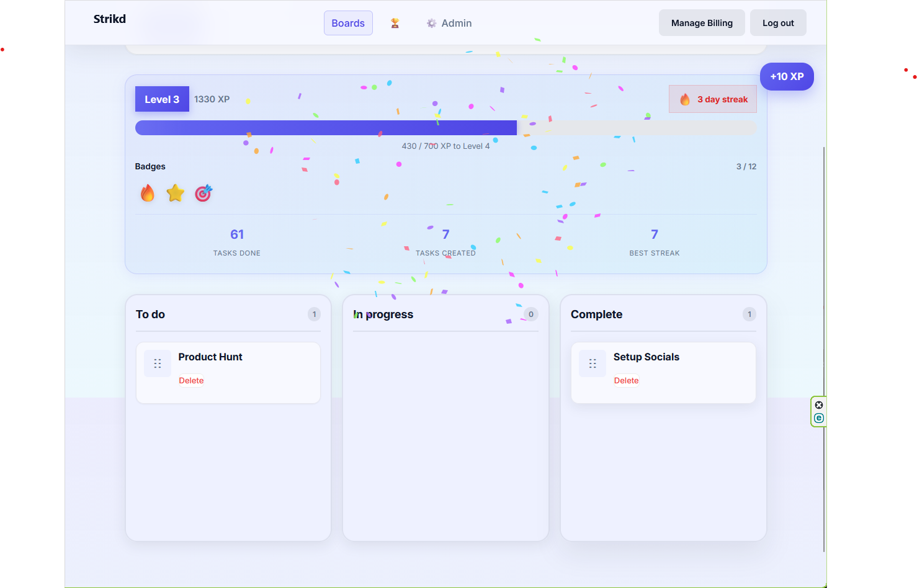Click the +10 XP notification bubble
The image size is (917, 588).
(x=787, y=76)
